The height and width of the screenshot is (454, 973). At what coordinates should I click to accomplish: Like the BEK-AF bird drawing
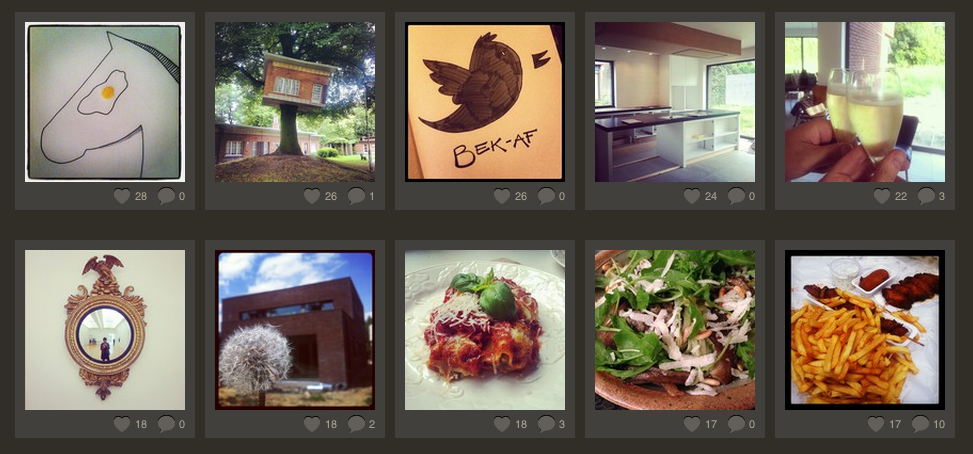pyautogui.click(x=501, y=197)
